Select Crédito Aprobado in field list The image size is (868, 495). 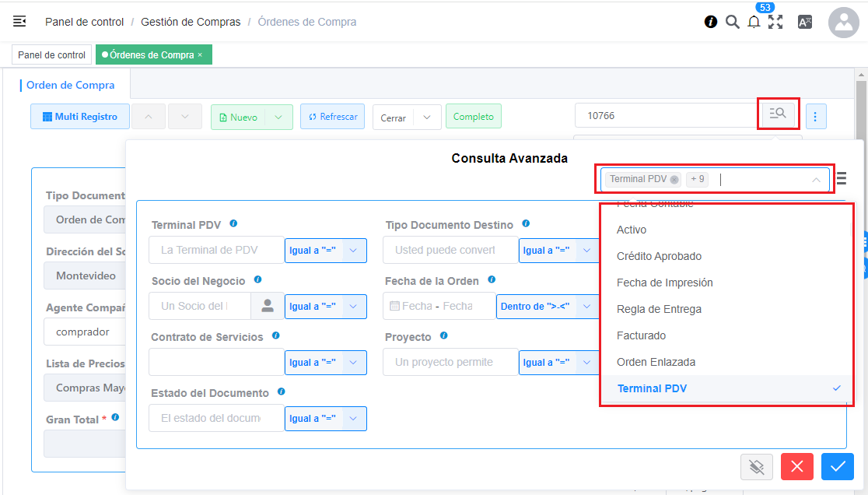click(659, 256)
